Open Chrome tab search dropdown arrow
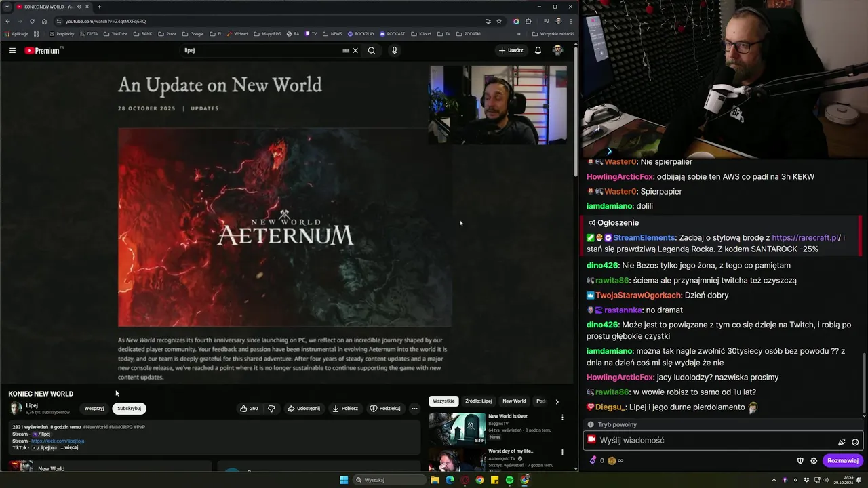868x488 pixels. pyautogui.click(x=7, y=7)
